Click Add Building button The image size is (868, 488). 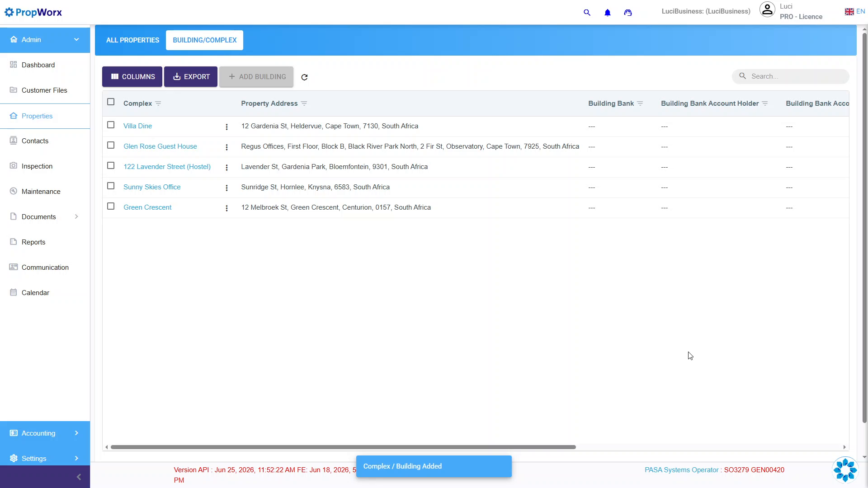click(x=256, y=77)
